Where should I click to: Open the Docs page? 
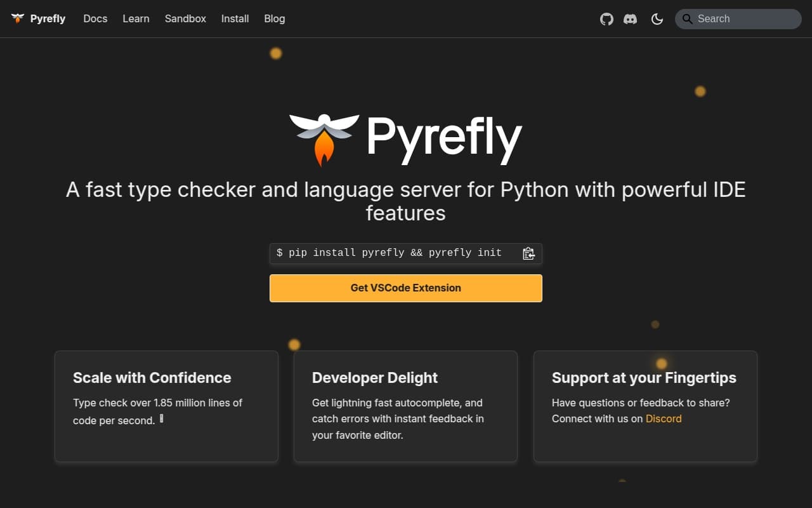(x=95, y=18)
